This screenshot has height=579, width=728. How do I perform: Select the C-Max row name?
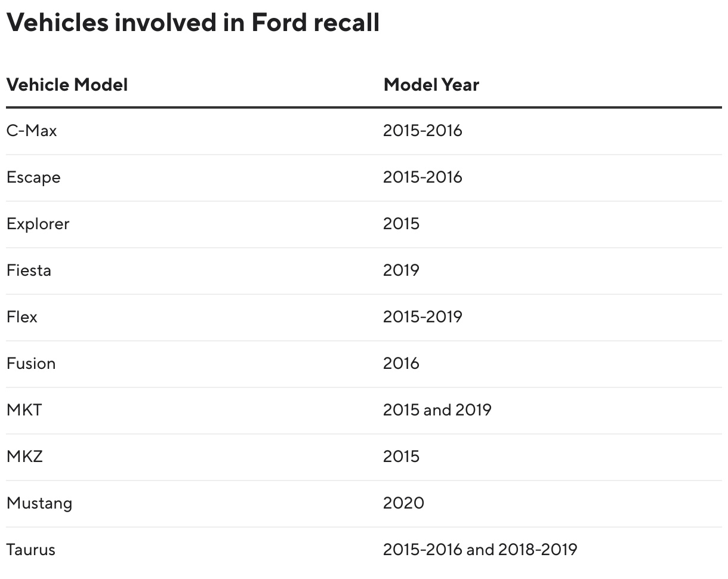coord(32,131)
